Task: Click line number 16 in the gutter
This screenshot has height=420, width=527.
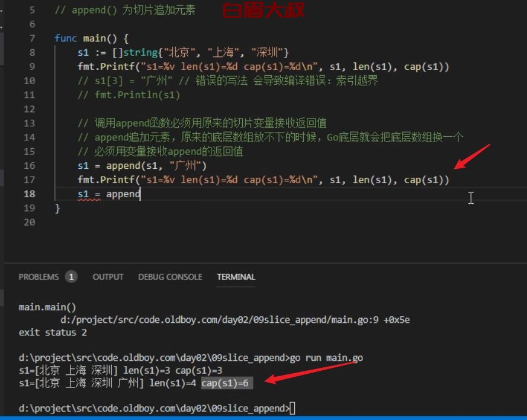Action: (x=29, y=165)
